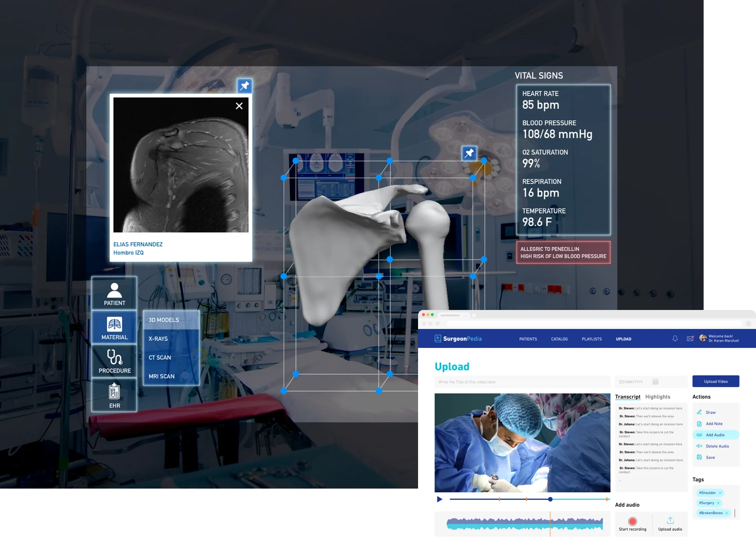756x544 pixels.
Task: Click the ALLERGIC TO PENECILLIN warning box
Action: (563, 252)
